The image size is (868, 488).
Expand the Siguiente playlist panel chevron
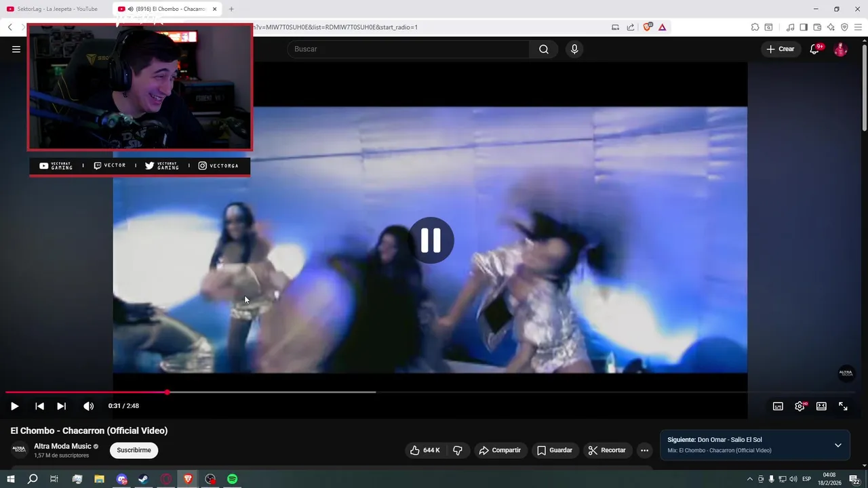(x=837, y=445)
